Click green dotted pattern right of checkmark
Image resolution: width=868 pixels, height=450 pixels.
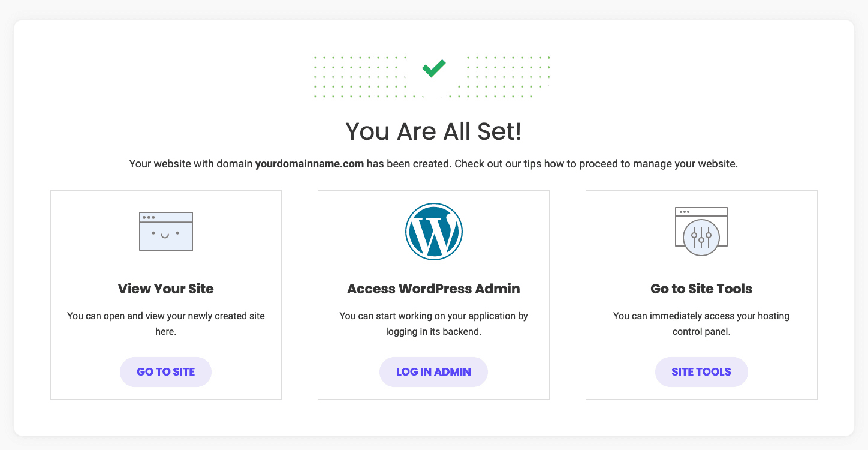[507, 77]
